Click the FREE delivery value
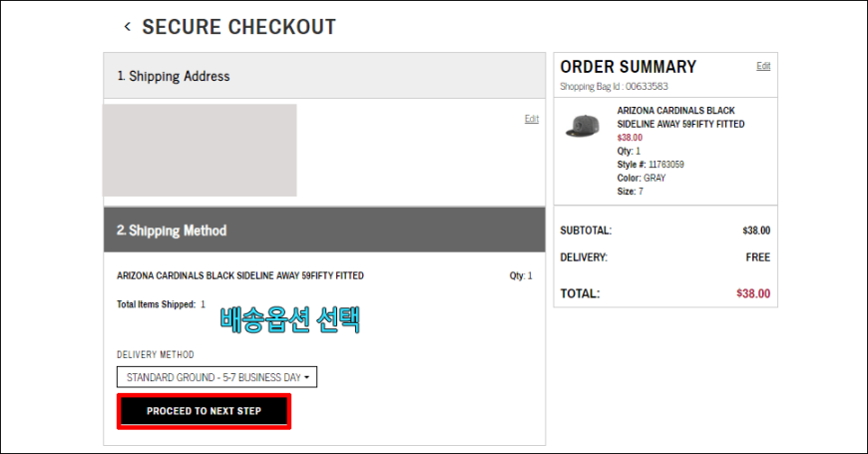 pos(758,257)
